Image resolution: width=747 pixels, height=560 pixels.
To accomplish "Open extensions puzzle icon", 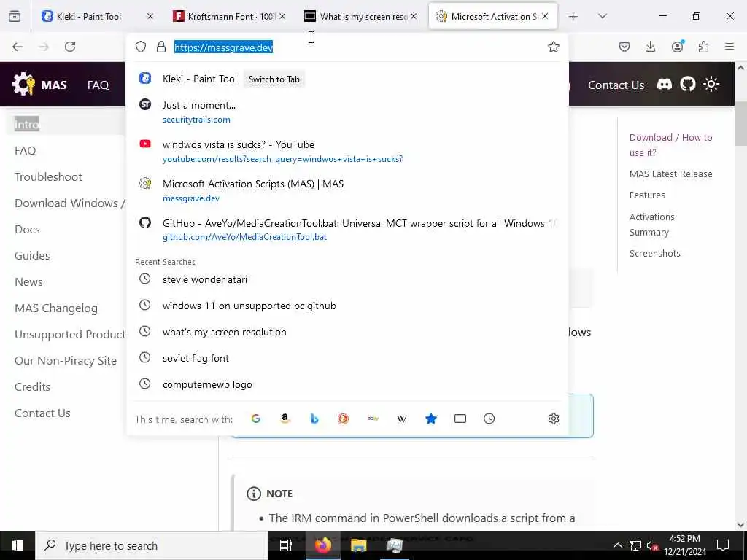I will pos(703,47).
